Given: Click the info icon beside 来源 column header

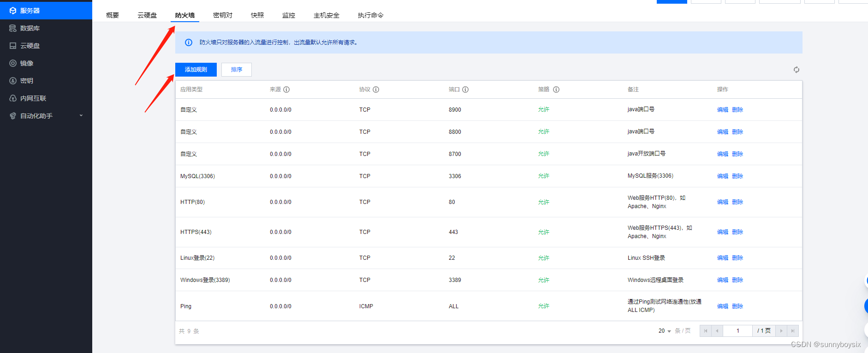Looking at the screenshot, I should 286,90.
